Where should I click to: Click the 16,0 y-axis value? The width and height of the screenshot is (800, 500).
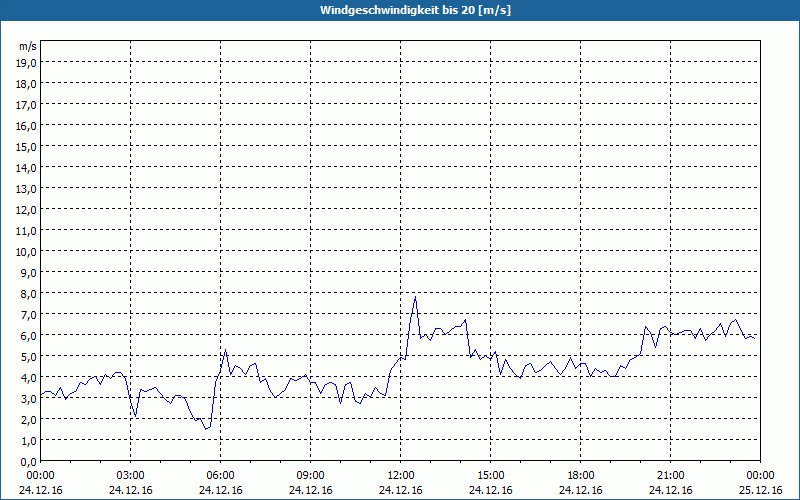click(x=26, y=126)
